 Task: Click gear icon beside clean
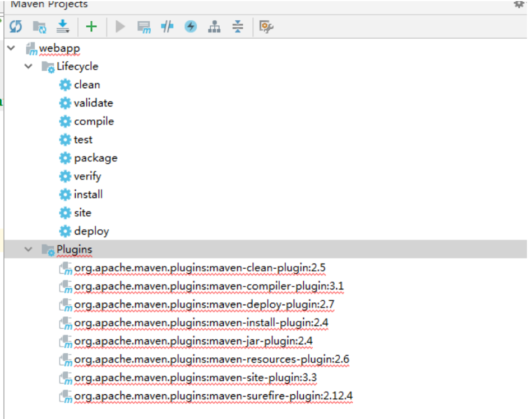65,85
